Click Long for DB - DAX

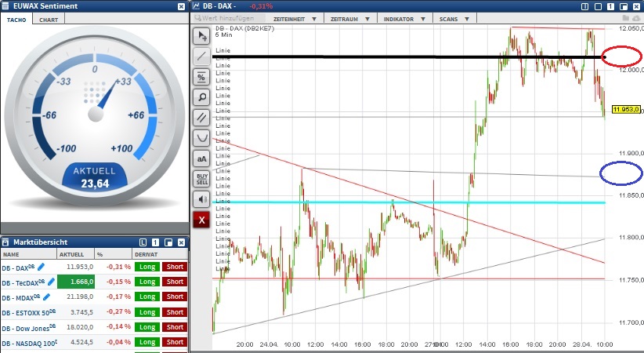(147, 267)
